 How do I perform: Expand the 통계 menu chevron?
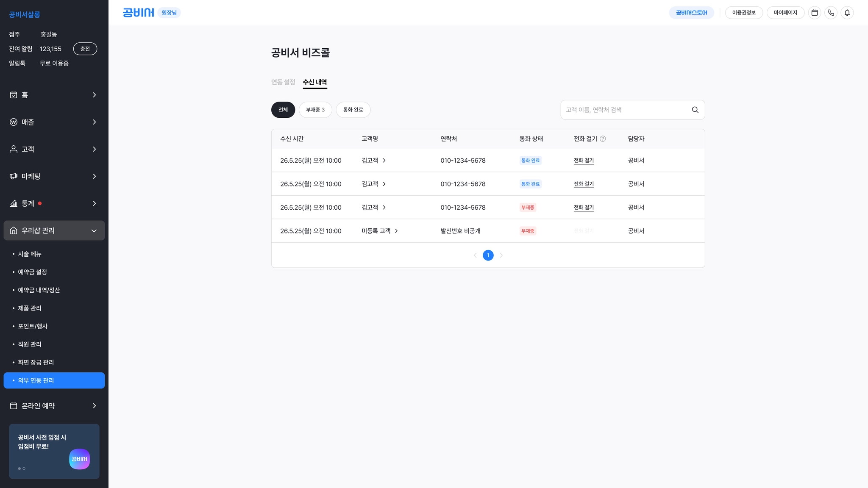94,203
